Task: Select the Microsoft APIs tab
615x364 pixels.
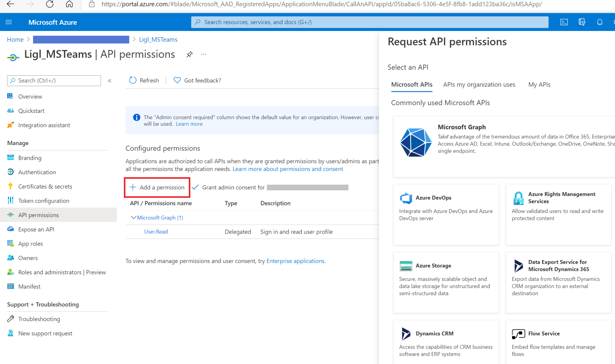Action: coord(411,84)
